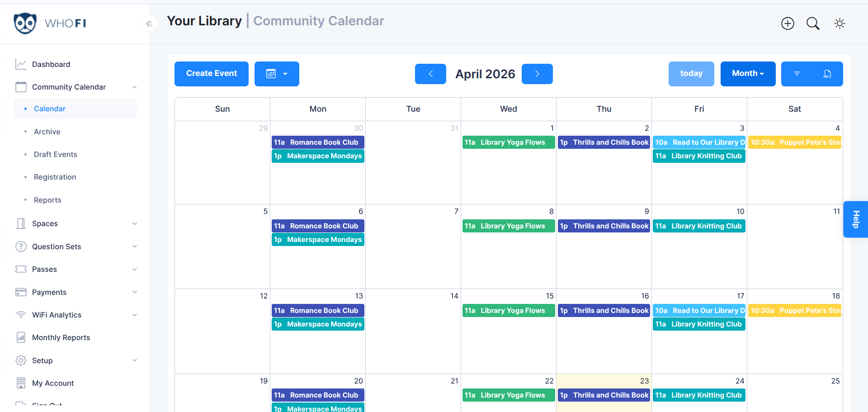
Task: Open search with the magnifying glass icon
Action: click(813, 24)
